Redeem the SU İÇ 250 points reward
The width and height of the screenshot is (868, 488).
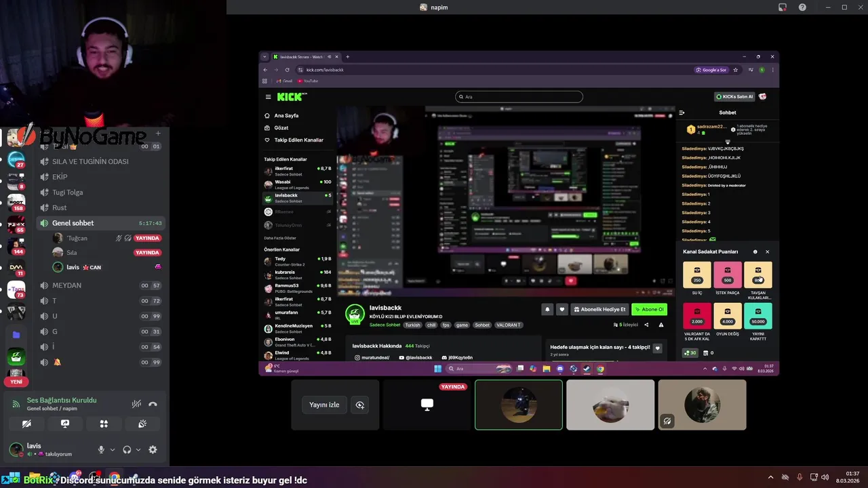coord(697,274)
